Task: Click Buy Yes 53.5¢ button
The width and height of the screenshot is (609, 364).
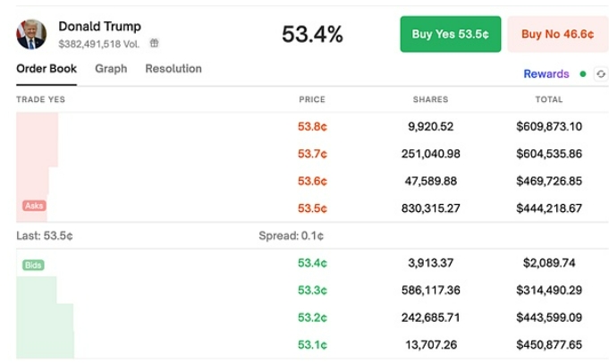Action: (x=451, y=34)
